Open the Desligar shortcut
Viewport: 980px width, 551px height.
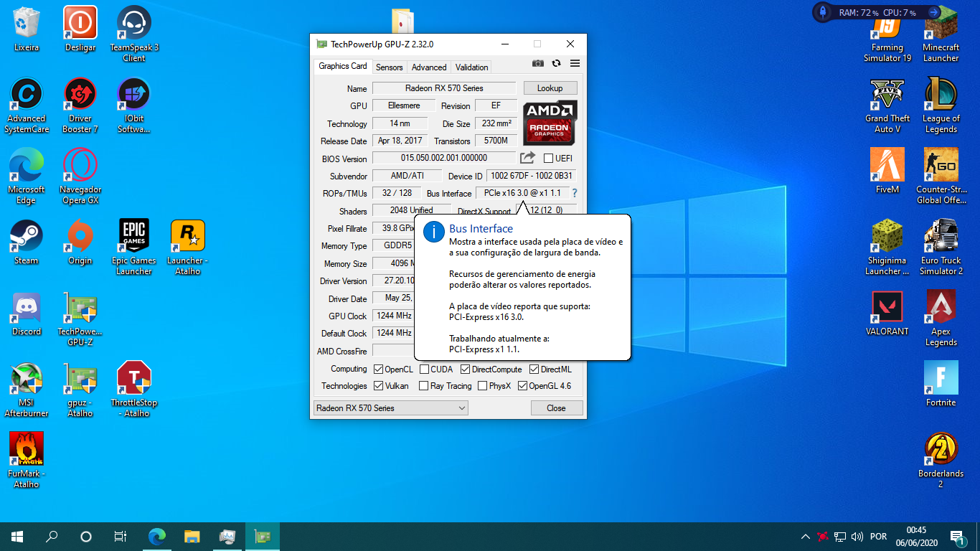click(80, 29)
